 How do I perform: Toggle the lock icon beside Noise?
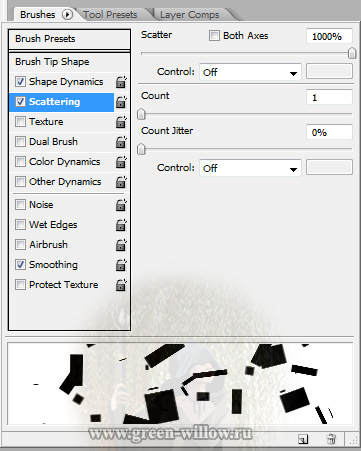click(x=121, y=205)
